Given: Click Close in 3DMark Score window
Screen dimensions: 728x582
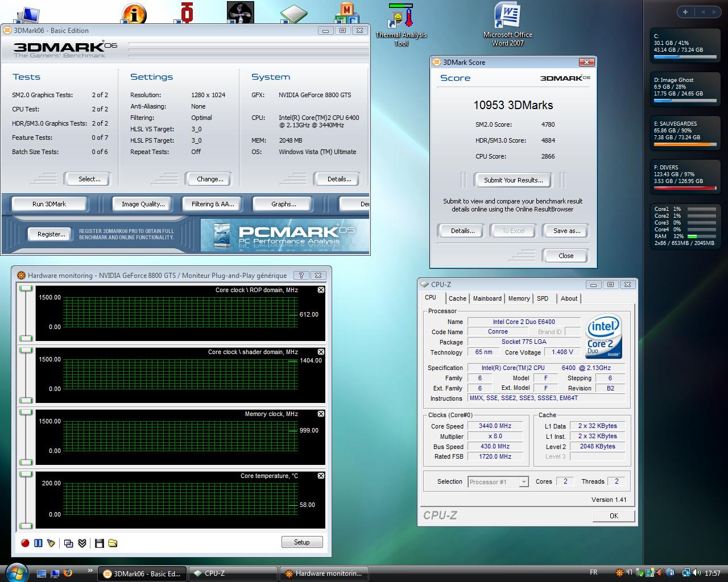Looking at the screenshot, I should tap(566, 256).
